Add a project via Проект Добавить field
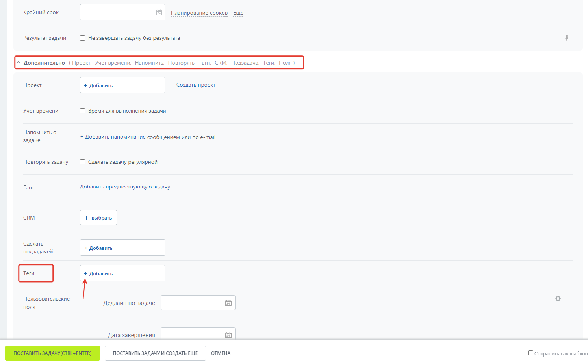This screenshot has height=364, width=588. 122,85
